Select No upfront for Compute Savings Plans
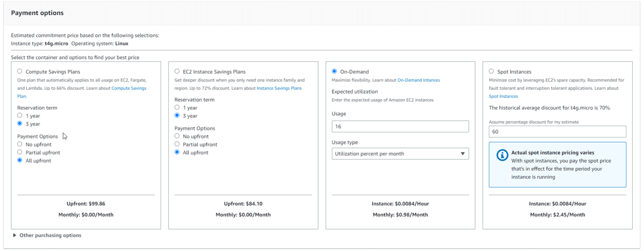 click(x=20, y=145)
